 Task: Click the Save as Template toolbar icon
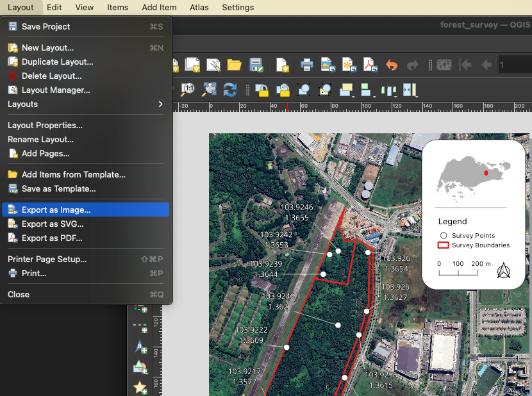(x=256, y=65)
